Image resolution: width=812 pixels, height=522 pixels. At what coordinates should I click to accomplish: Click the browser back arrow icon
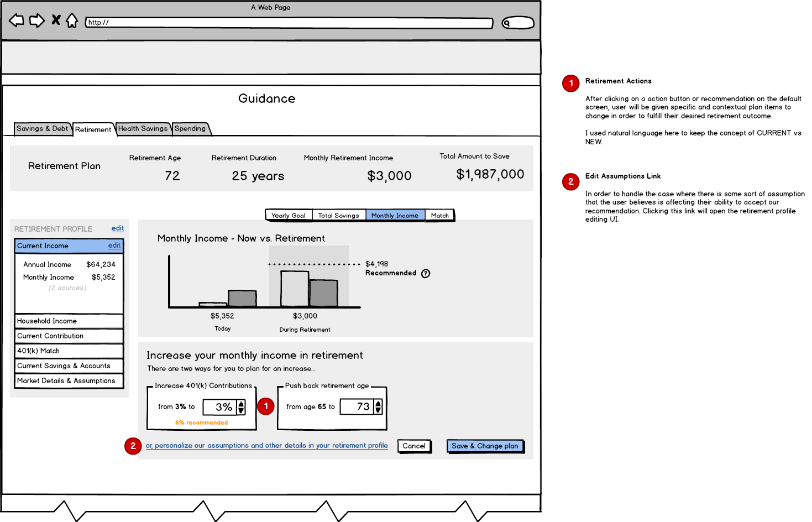click(x=17, y=21)
